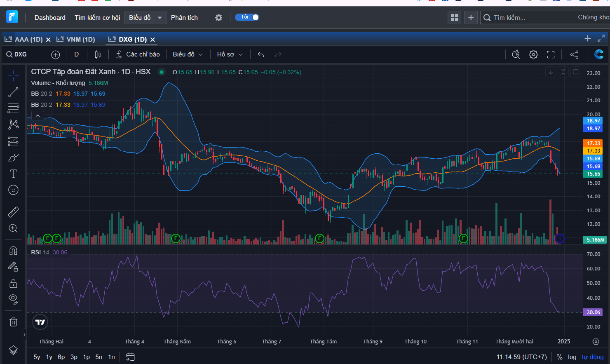Open symbol search for DXG
This screenshot has height=364, width=610.
coord(16,54)
